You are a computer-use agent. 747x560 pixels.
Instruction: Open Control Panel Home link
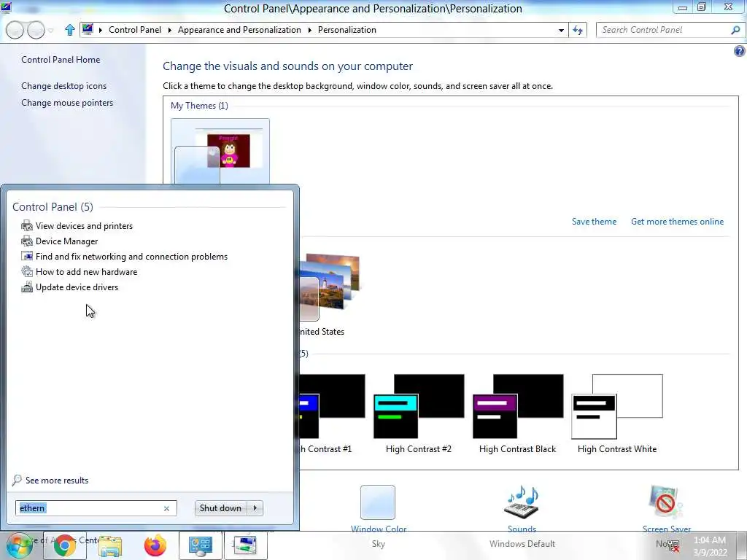point(61,60)
